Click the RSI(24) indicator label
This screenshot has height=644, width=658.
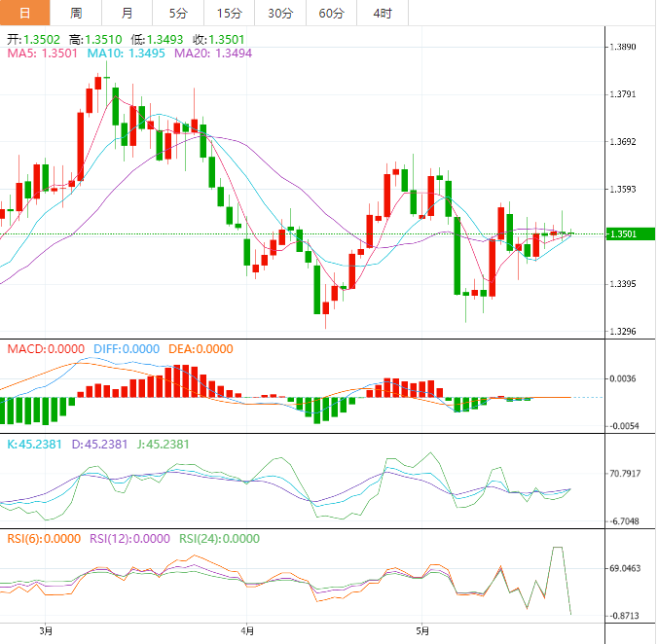pos(220,538)
